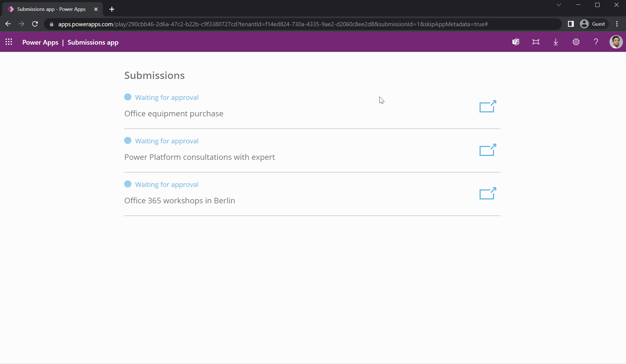Select the Submissions app browser tab
This screenshot has width=626, height=364.
(x=51, y=9)
